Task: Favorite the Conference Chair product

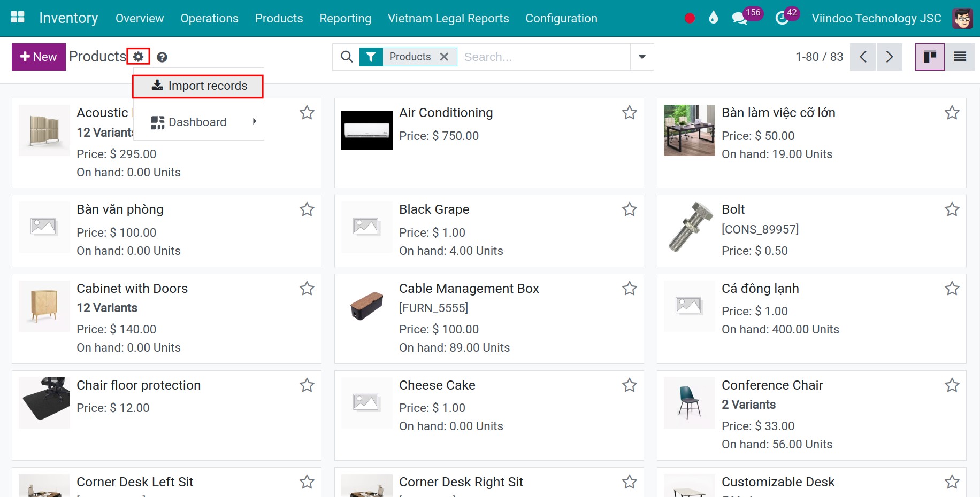Action: [952, 385]
